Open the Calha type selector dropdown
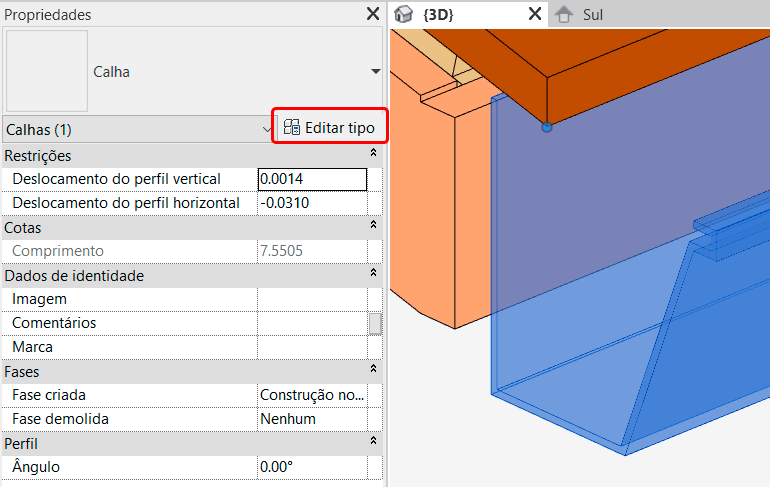Image resolution: width=770 pixels, height=487 pixels. [376, 72]
